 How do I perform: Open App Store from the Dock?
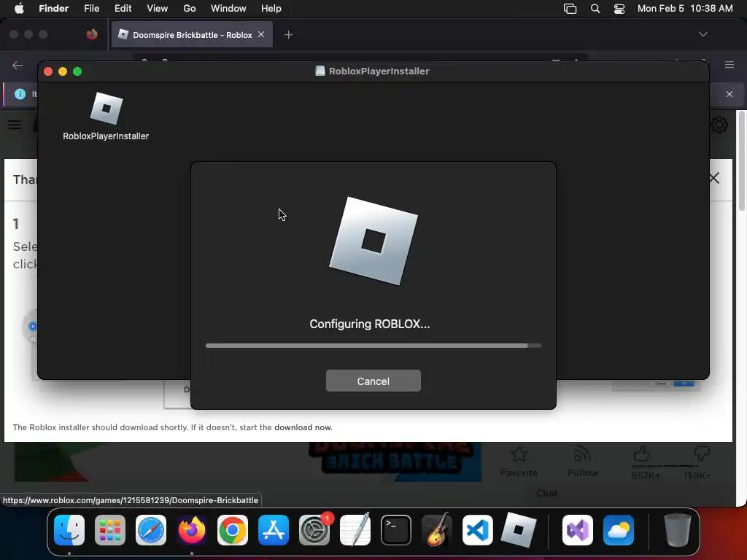tap(274, 530)
